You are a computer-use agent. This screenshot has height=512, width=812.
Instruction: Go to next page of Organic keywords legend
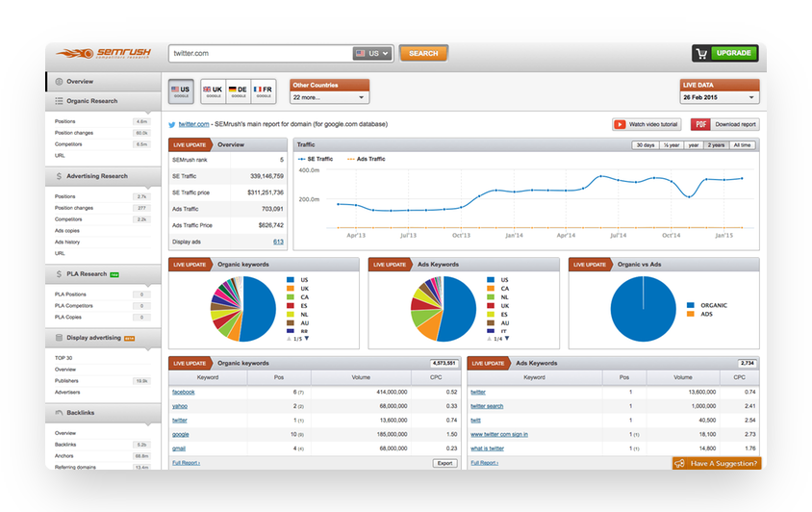[x=307, y=339]
